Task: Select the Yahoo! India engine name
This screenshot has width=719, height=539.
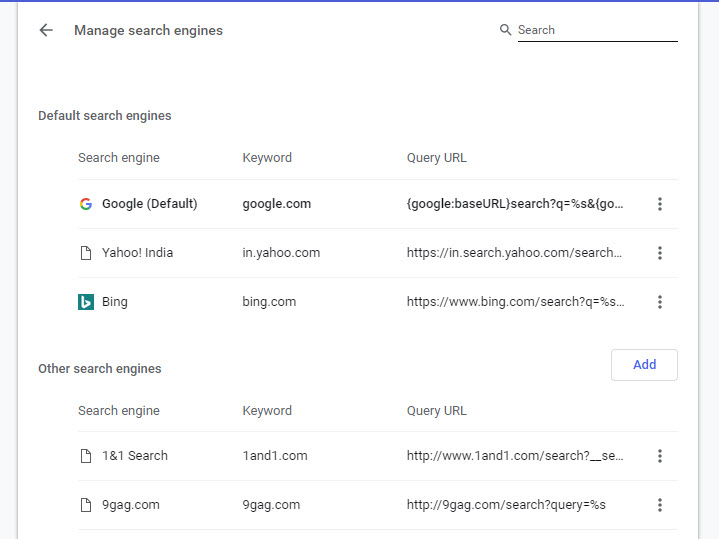Action: 138,253
